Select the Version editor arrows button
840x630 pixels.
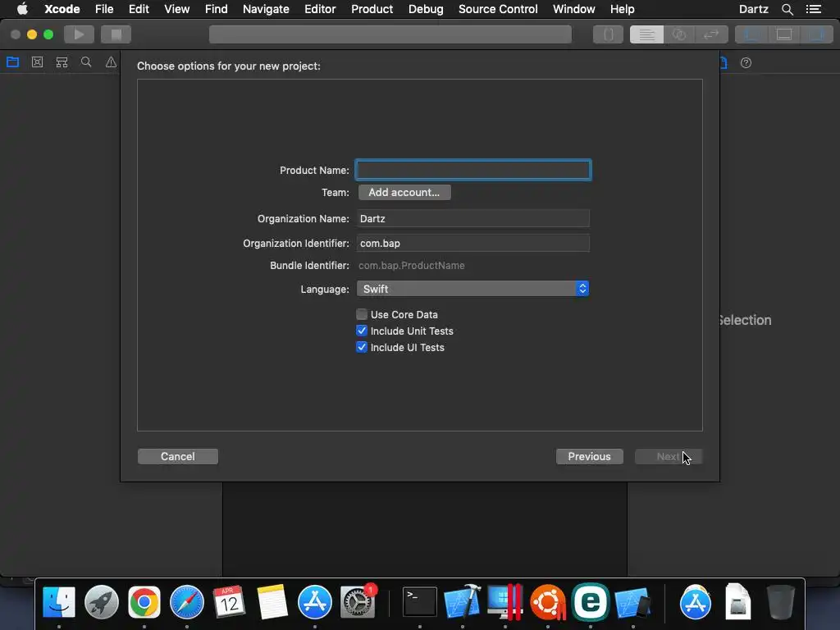pyautogui.click(x=711, y=34)
